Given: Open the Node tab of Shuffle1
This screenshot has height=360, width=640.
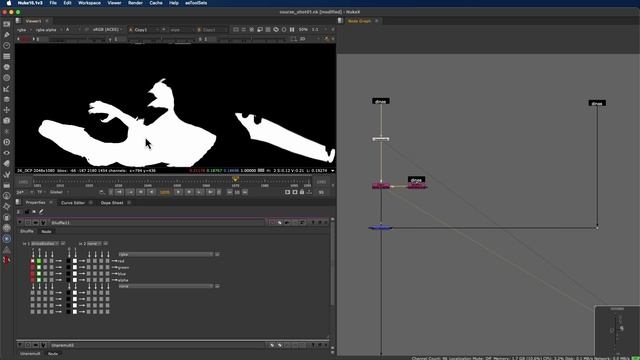Looking at the screenshot, I should click(x=46, y=231).
